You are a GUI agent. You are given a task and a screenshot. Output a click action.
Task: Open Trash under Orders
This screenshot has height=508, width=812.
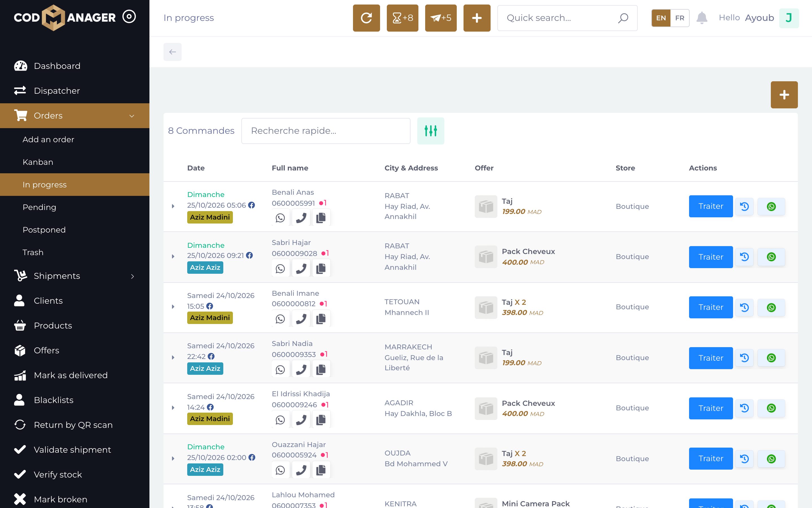pyautogui.click(x=74, y=252)
